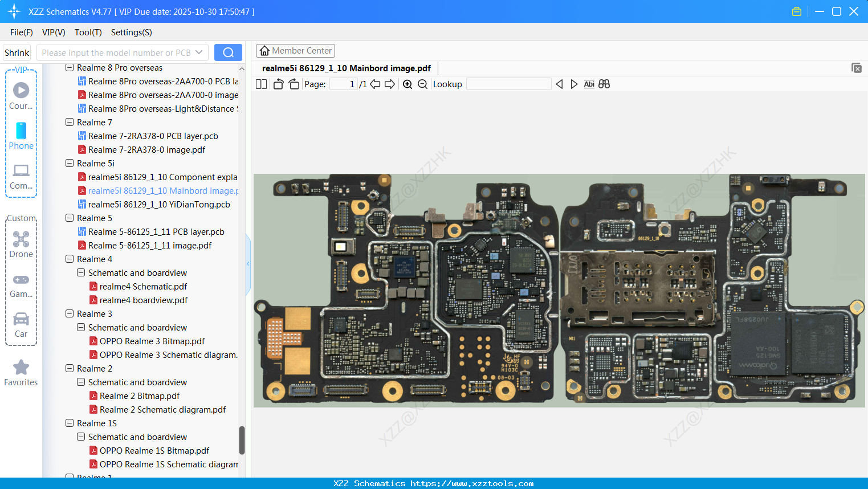The image size is (868, 489).
Task: Open the Member Center page
Action: point(295,50)
